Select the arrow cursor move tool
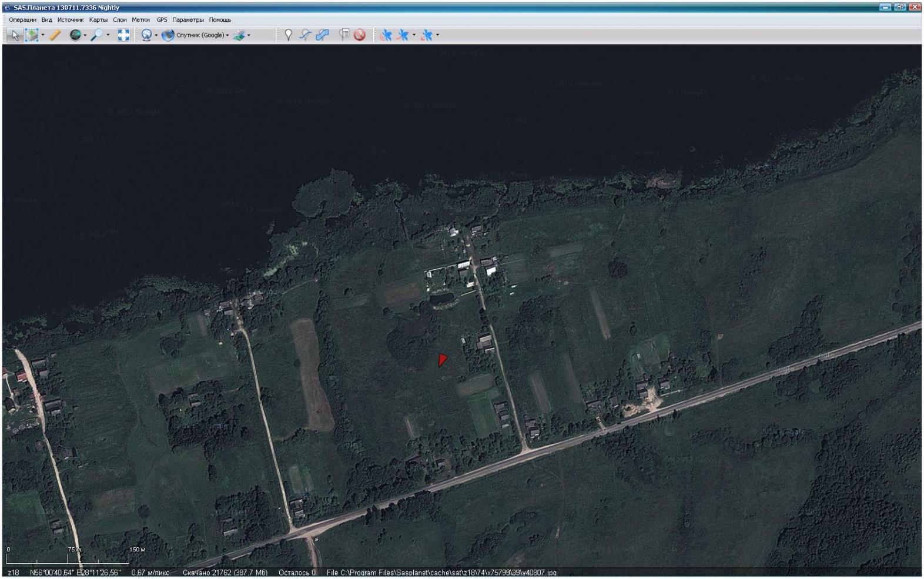 (15, 35)
